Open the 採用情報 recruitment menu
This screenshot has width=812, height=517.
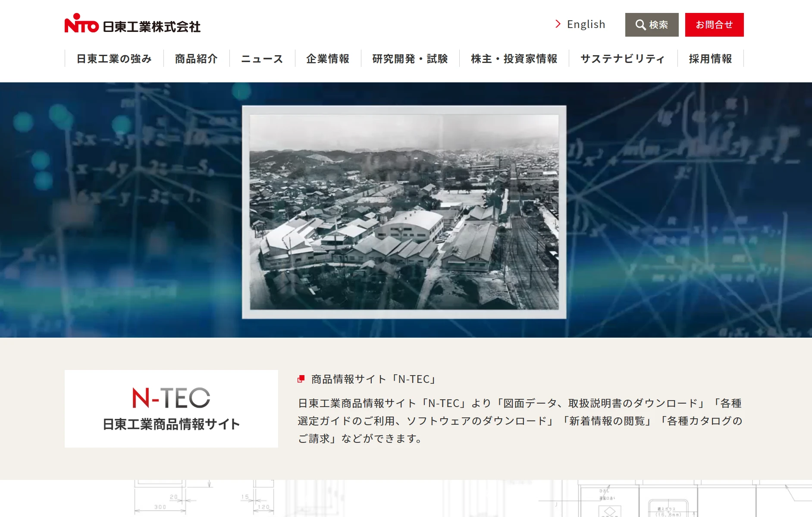tap(711, 59)
